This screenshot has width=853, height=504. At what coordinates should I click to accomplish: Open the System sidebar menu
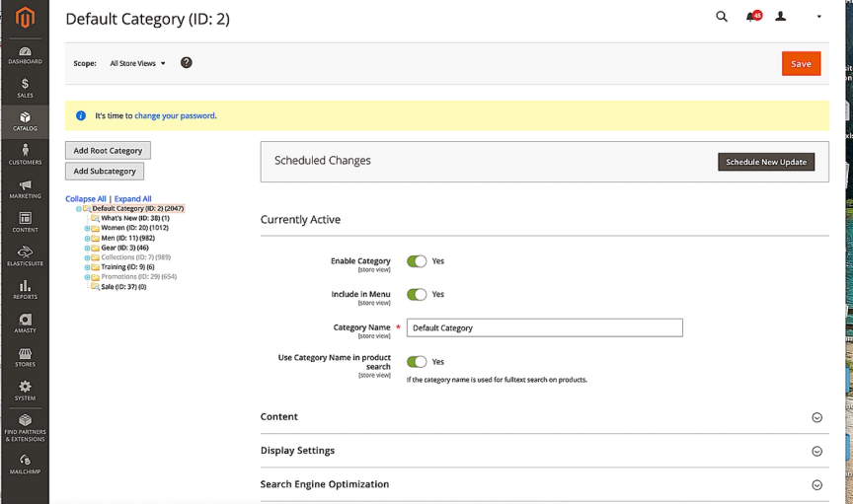[x=25, y=391]
